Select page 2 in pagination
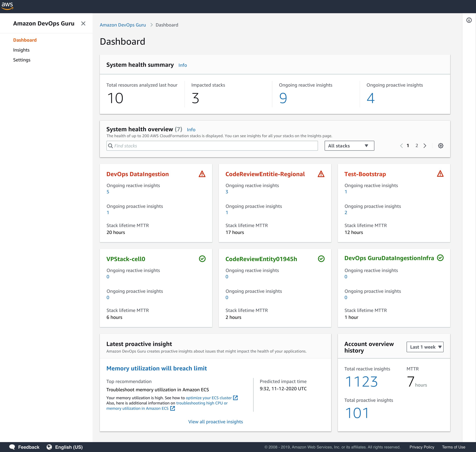The width and height of the screenshot is (476, 452). [416, 146]
